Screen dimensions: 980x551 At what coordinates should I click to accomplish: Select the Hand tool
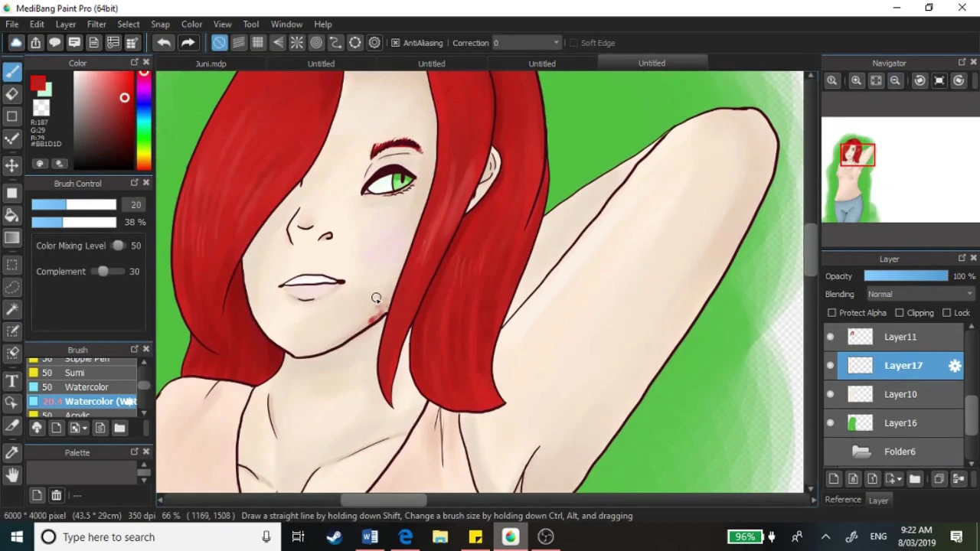(11, 475)
